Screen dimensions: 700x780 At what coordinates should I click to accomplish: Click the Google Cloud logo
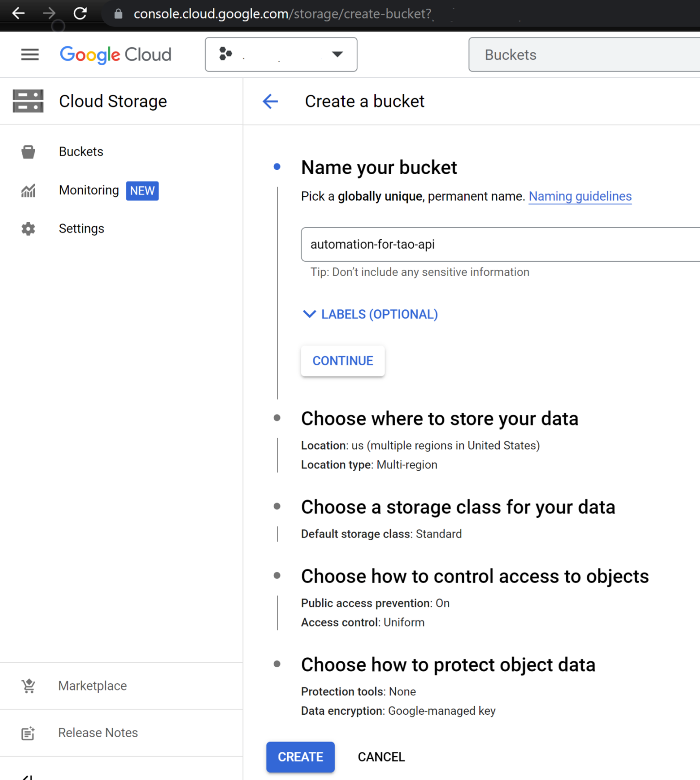click(115, 54)
